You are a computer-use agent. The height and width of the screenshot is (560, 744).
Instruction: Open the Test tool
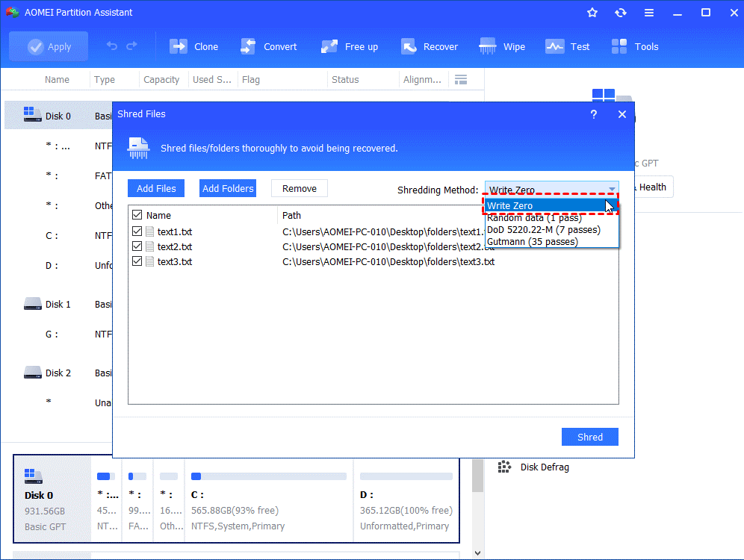[x=555, y=46]
